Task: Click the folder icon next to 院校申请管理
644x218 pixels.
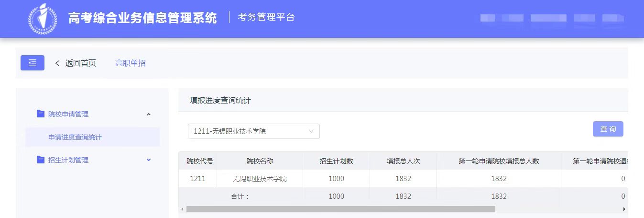Action: [41, 114]
